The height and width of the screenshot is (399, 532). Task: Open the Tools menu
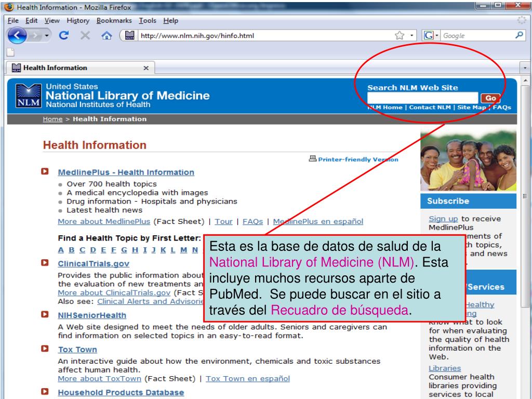coord(148,21)
